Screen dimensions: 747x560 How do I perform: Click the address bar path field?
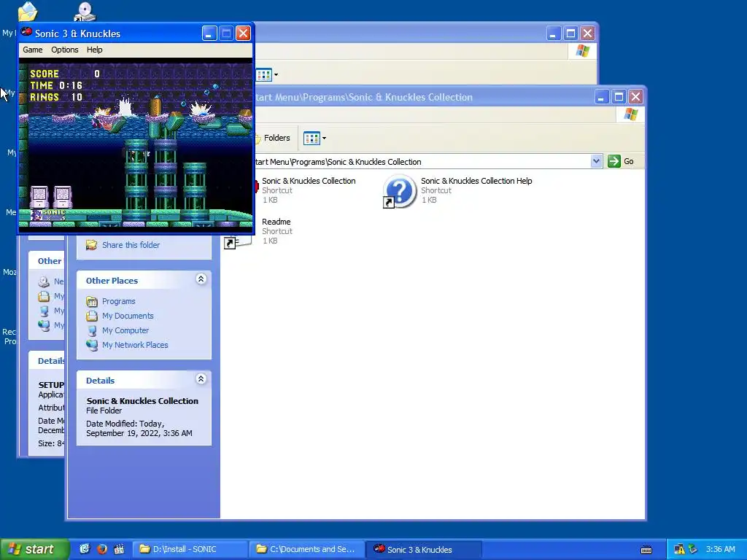(x=422, y=162)
